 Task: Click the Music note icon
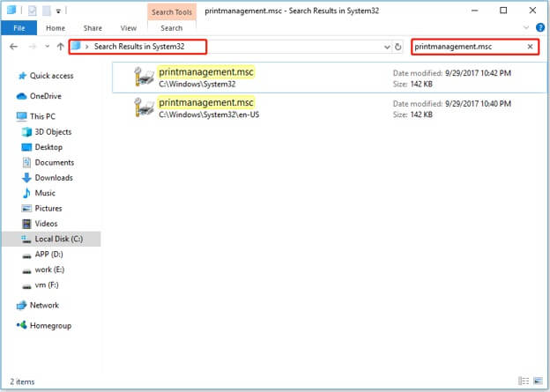[x=26, y=193]
